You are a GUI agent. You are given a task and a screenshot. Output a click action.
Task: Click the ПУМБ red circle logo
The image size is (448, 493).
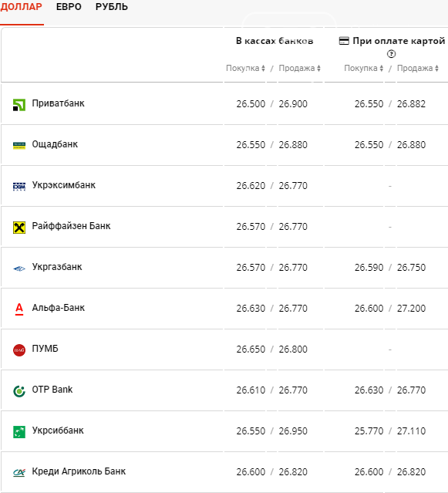pos(19,350)
